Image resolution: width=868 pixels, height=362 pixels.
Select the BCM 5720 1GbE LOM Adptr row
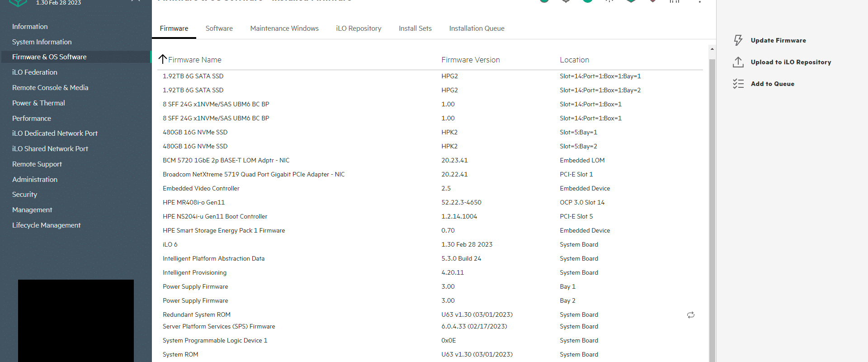430,160
